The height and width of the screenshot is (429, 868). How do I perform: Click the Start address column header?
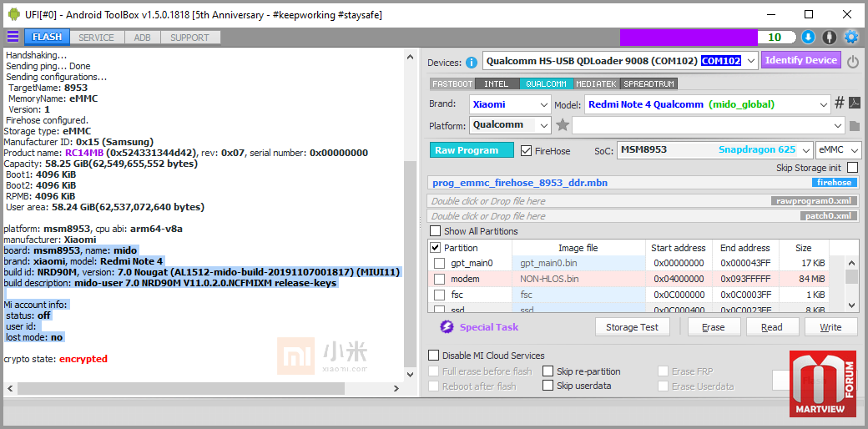678,247
